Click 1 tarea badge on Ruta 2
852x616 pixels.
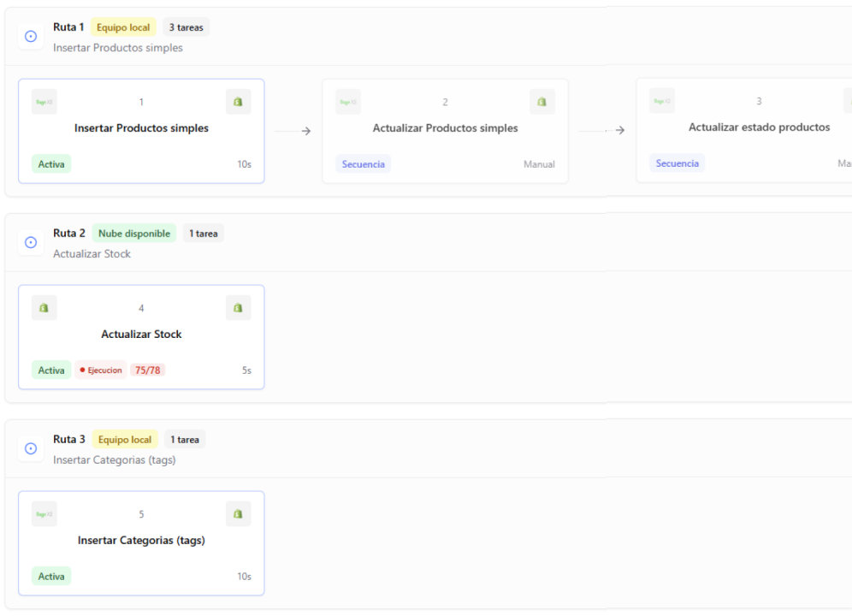[x=204, y=234]
